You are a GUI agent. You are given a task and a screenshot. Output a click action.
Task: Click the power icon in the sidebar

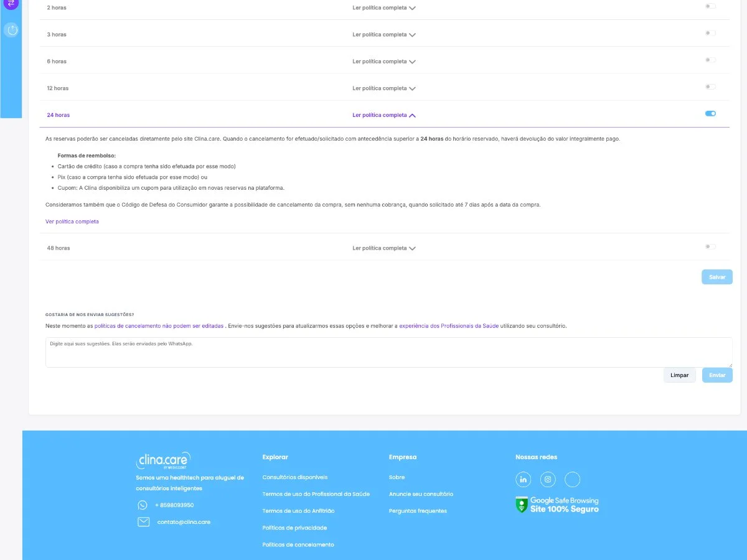click(x=11, y=30)
